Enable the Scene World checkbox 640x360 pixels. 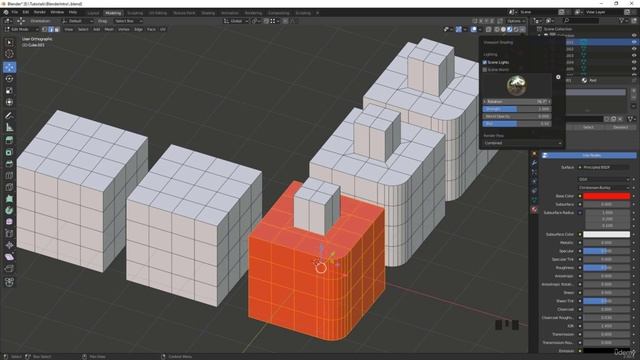pos(485,70)
